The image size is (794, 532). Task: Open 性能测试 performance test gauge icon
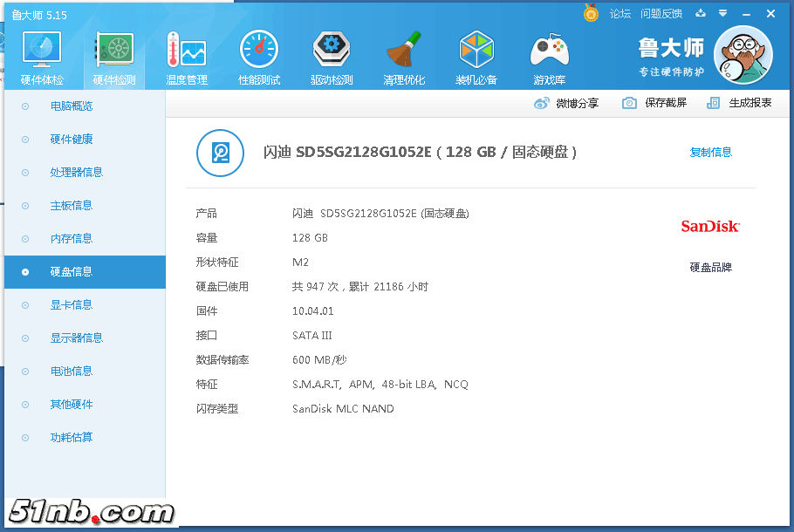[259, 58]
